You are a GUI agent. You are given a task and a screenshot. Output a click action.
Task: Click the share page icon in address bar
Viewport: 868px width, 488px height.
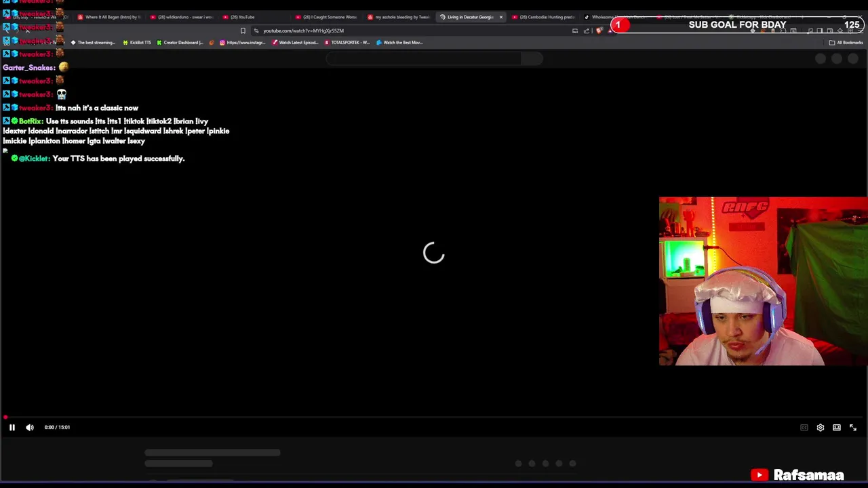click(x=587, y=30)
